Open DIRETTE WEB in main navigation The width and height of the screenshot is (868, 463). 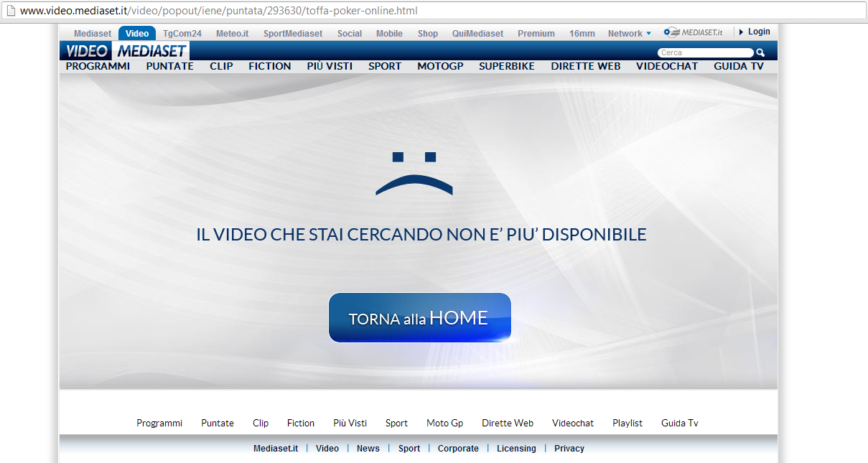[586, 66]
